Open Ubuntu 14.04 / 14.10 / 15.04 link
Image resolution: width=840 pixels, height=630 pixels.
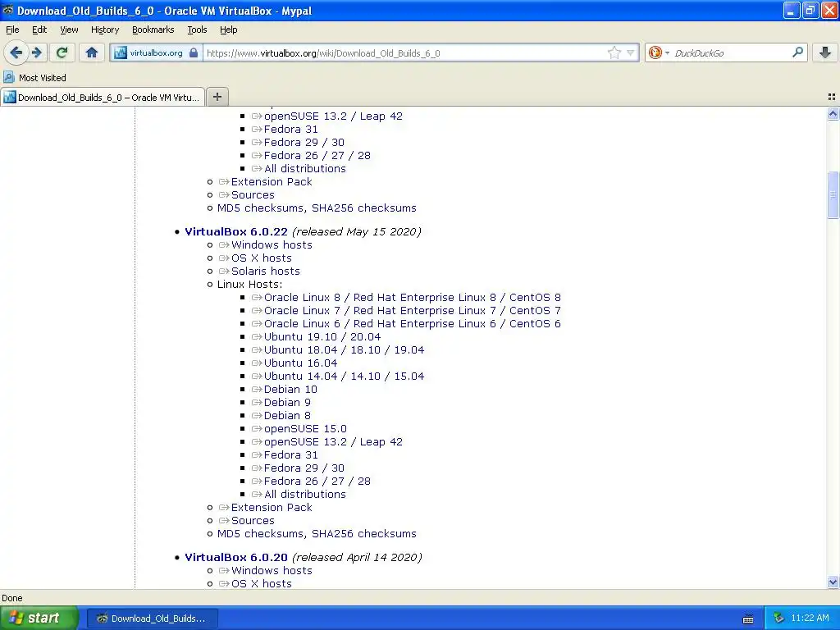[x=344, y=376]
